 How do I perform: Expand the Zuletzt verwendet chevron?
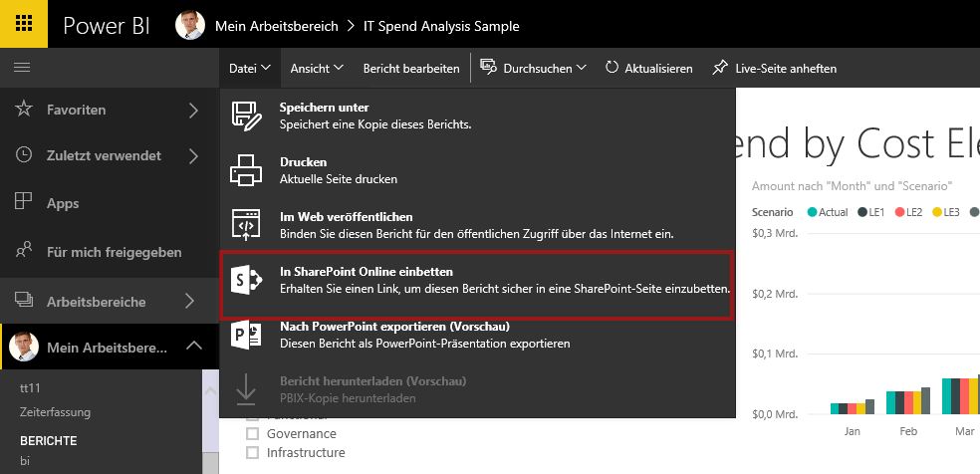point(193,155)
